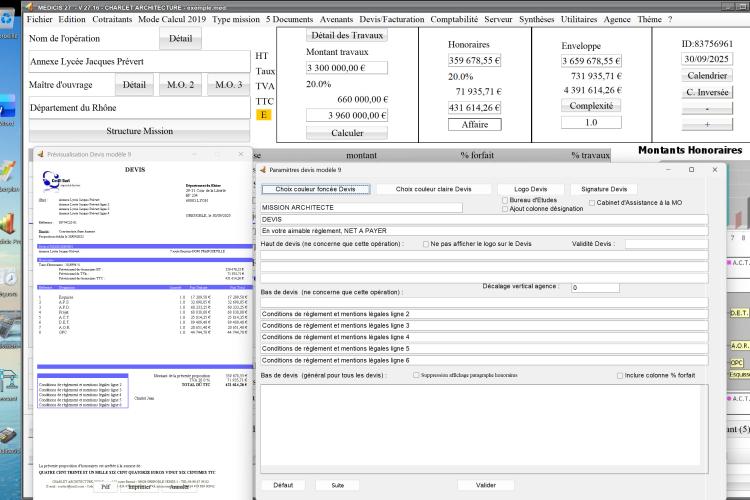
Task: Click Conditions de règlement ligne 2 field
Action: coord(484,314)
